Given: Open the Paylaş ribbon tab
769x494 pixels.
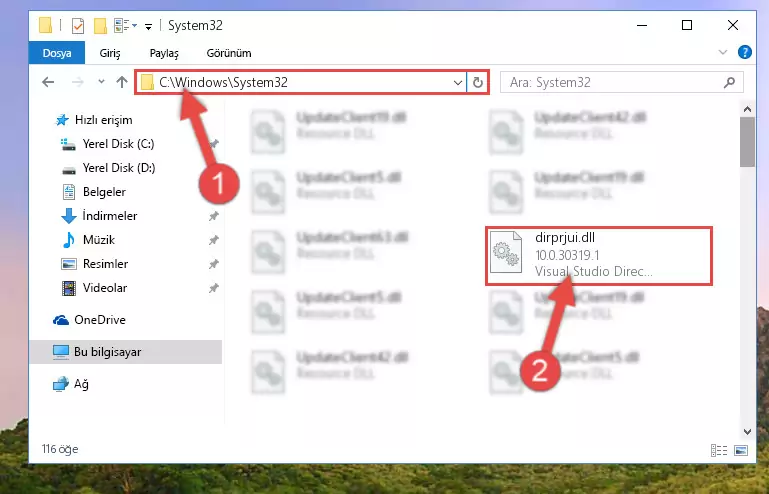Looking at the screenshot, I should tap(164, 53).
